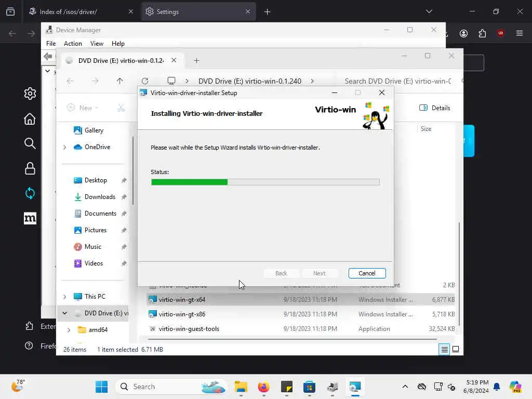Sort by the Size column header
Image resolution: width=532 pixels, height=399 pixels.
pyautogui.click(x=426, y=129)
